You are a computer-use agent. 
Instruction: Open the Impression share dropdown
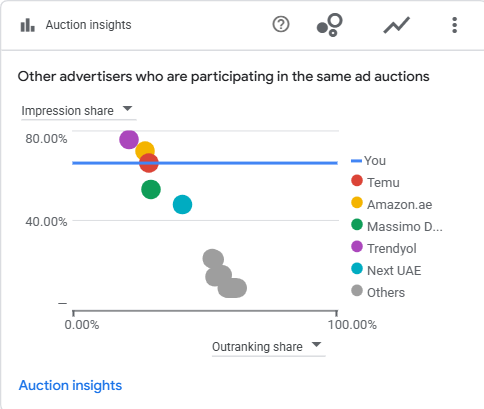pos(79,110)
